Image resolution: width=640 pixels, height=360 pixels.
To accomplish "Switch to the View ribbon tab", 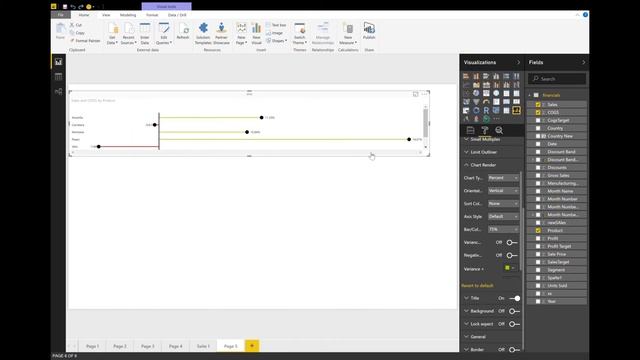I will pos(106,15).
